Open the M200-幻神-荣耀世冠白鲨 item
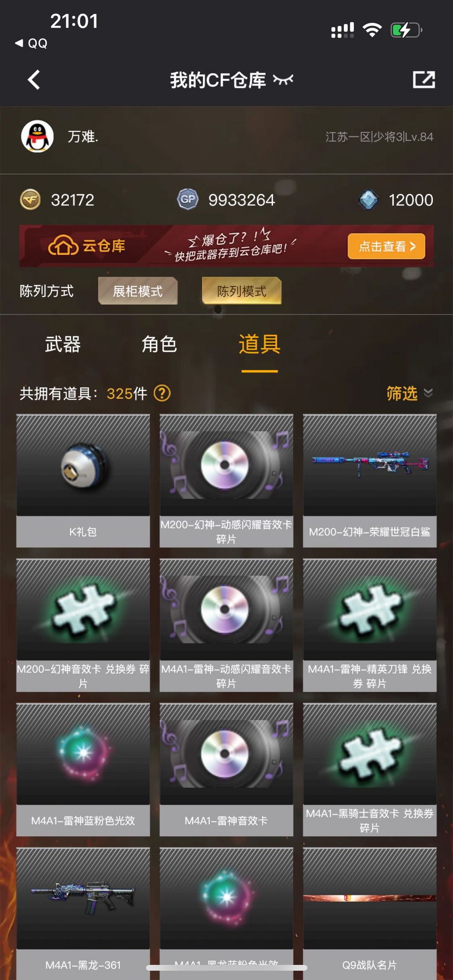453x980 pixels. (x=370, y=481)
